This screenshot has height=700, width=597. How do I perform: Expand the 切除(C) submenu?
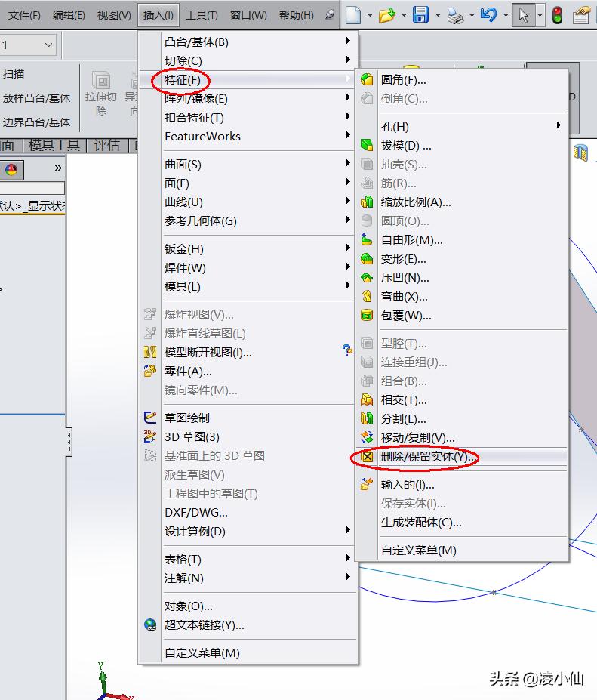348,60
